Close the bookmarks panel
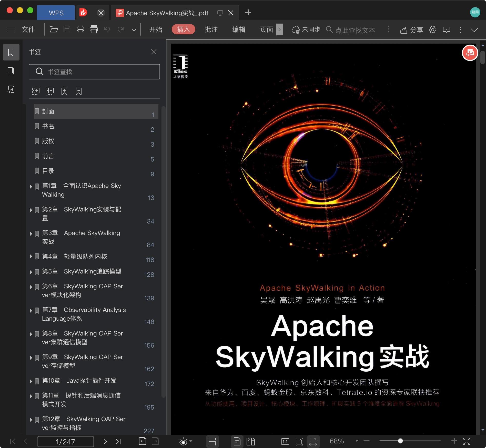Viewport: 486px width, 448px height. pyautogui.click(x=154, y=52)
